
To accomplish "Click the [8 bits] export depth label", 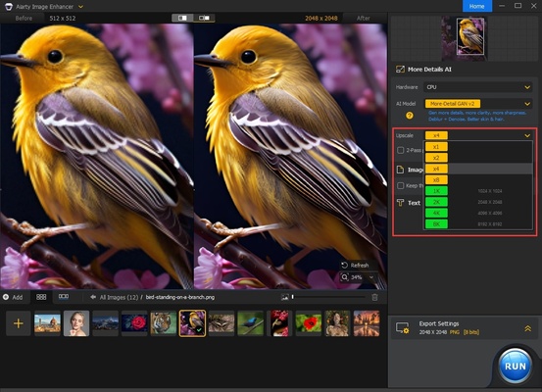I will pos(471,332).
